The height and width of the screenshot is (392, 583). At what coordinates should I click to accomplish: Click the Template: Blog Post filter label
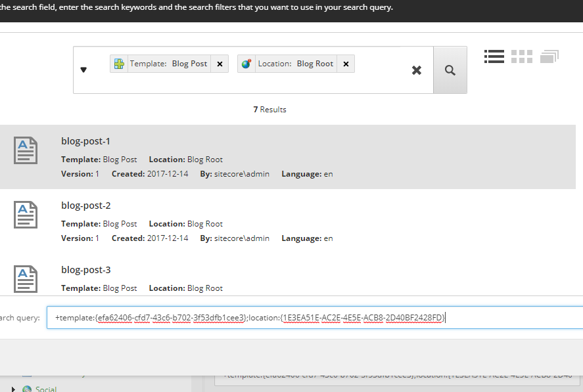coord(168,64)
